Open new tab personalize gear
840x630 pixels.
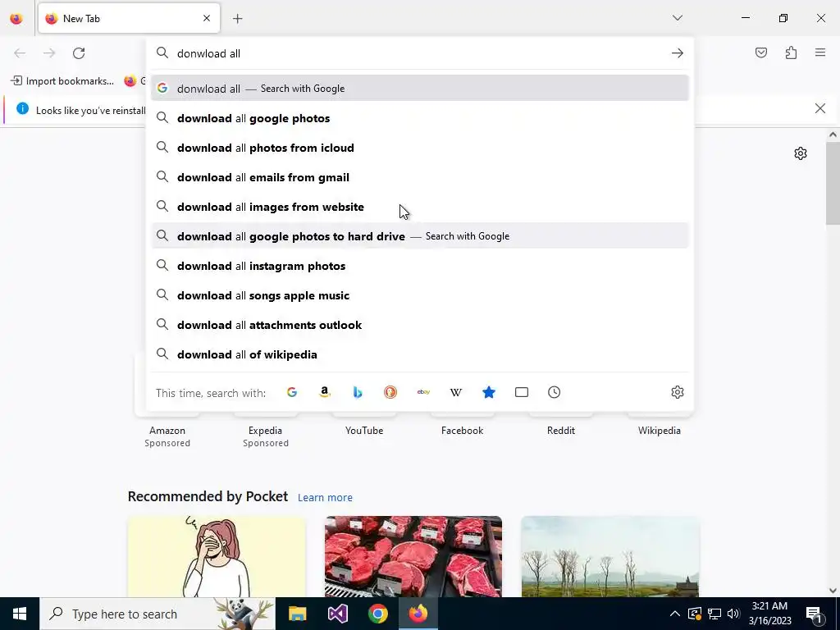801,153
